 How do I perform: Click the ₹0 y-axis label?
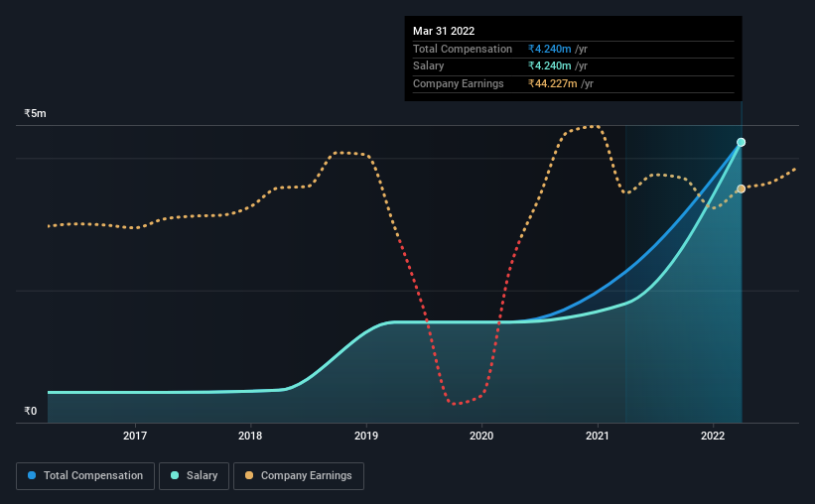click(x=30, y=411)
